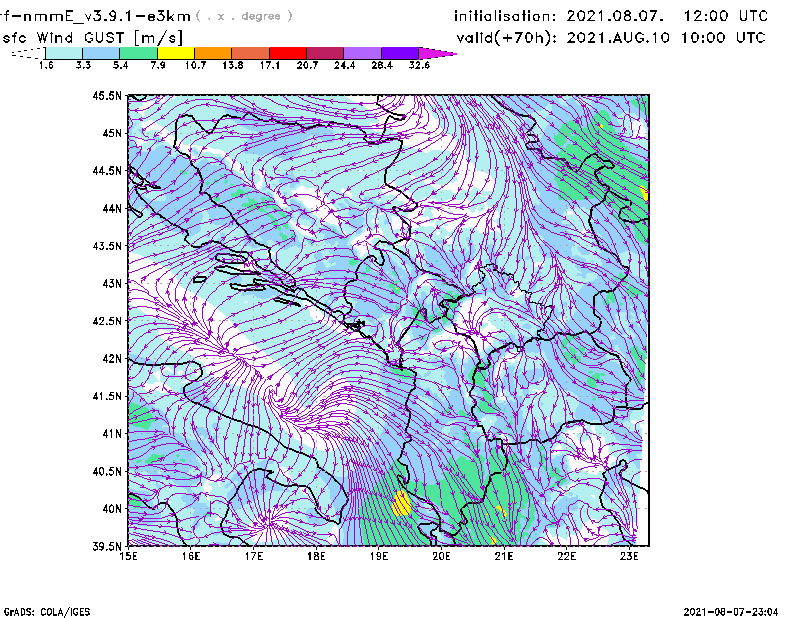Click the 17E longitude label
The width and height of the screenshot is (800, 618).
tap(254, 556)
